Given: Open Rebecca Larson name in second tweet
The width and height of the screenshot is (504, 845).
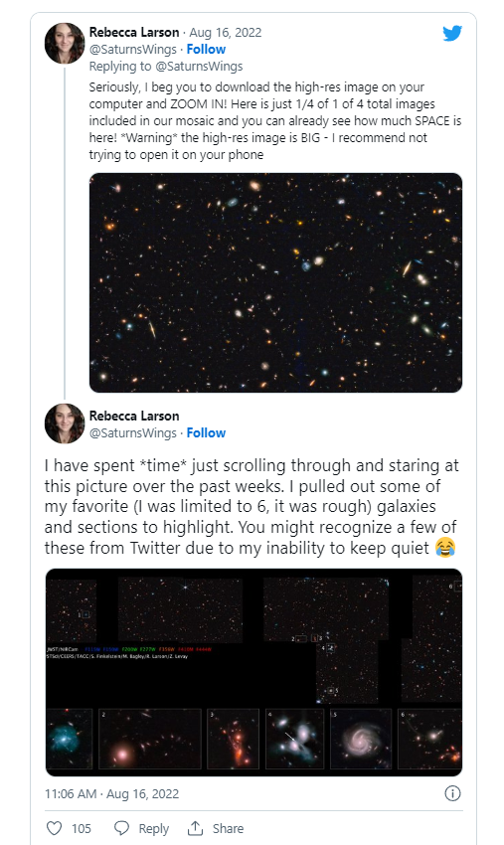Looking at the screenshot, I should click(x=133, y=416).
